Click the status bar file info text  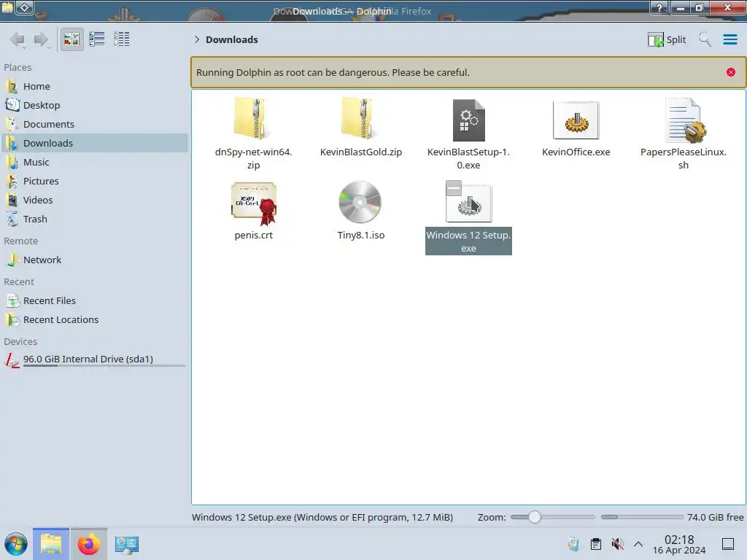tap(322, 517)
